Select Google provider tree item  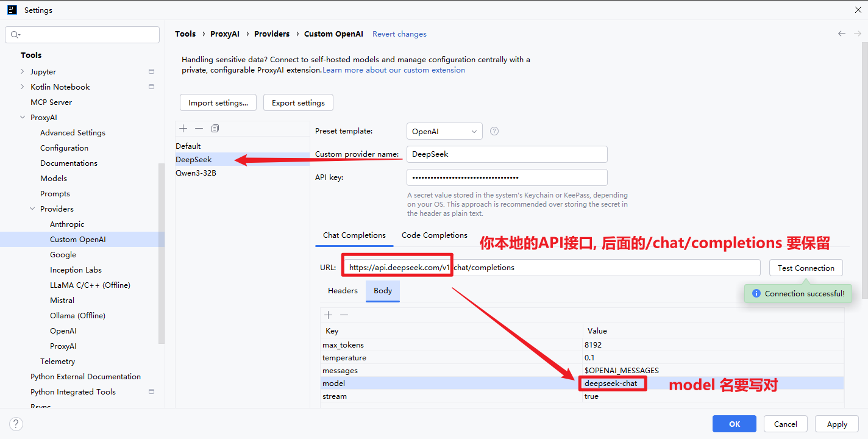[63, 254]
